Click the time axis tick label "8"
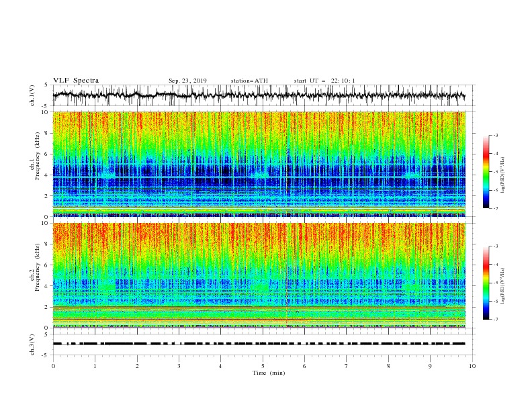 (x=388, y=366)
